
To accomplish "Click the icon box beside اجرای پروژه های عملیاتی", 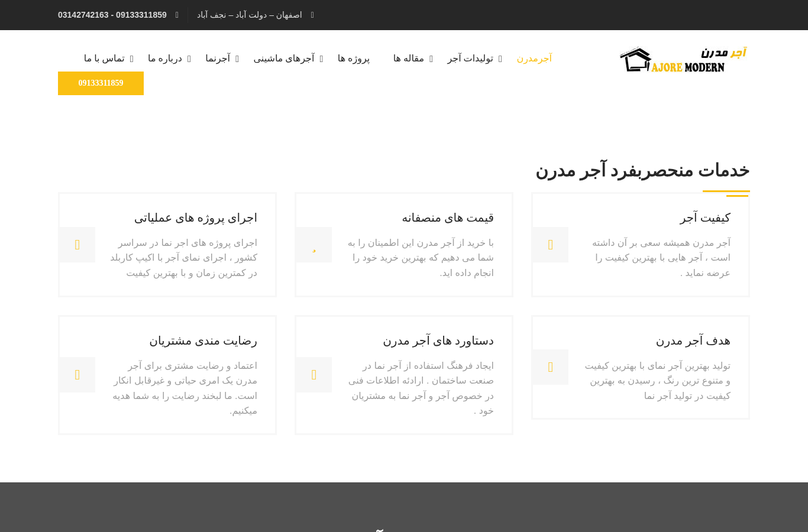I will click(77, 245).
